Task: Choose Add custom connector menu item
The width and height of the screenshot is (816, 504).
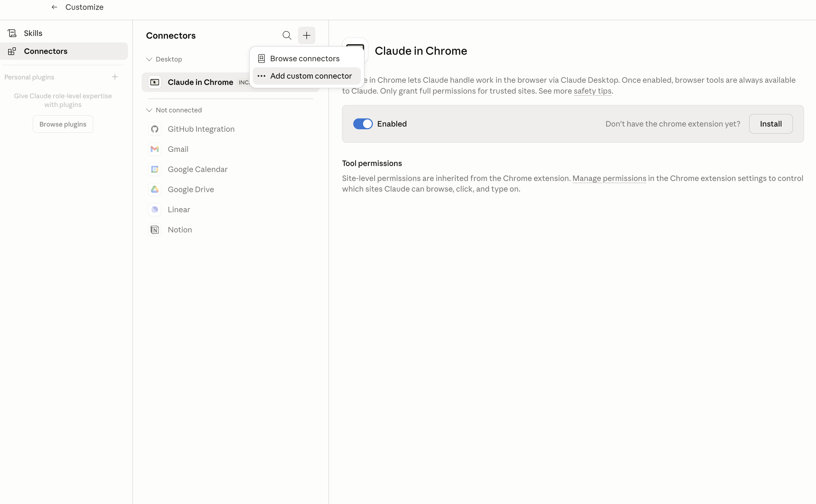Action: coord(310,76)
